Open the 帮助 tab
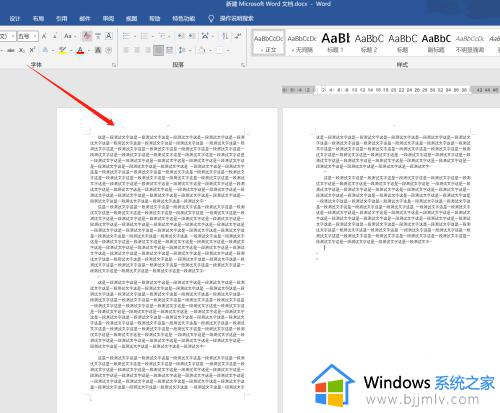 (155, 19)
